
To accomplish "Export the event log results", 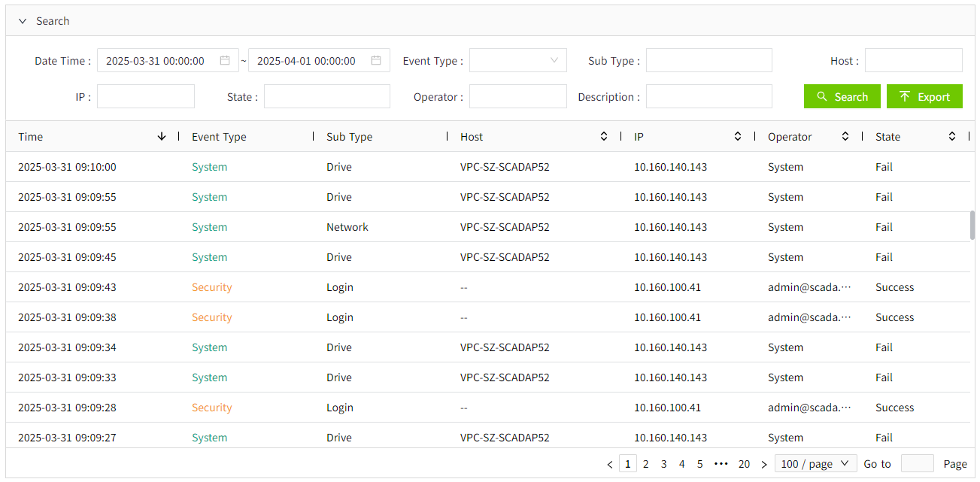I will pyautogui.click(x=924, y=97).
